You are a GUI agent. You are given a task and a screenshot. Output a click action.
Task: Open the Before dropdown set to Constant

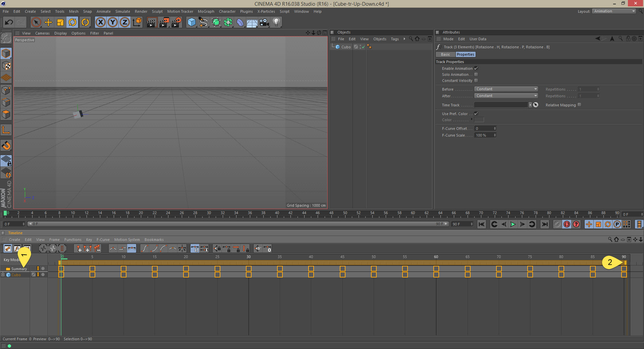pyautogui.click(x=506, y=89)
